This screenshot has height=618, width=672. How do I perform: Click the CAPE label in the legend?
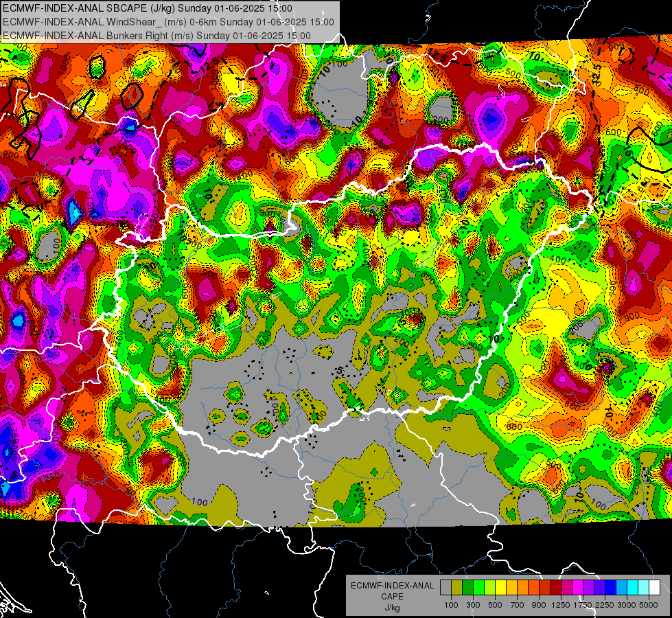[x=392, y=596]
